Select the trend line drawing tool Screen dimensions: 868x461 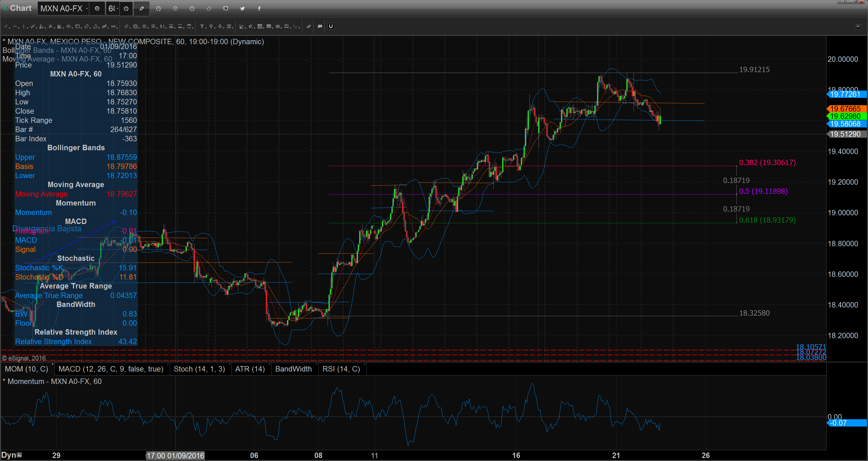(6, 26)
